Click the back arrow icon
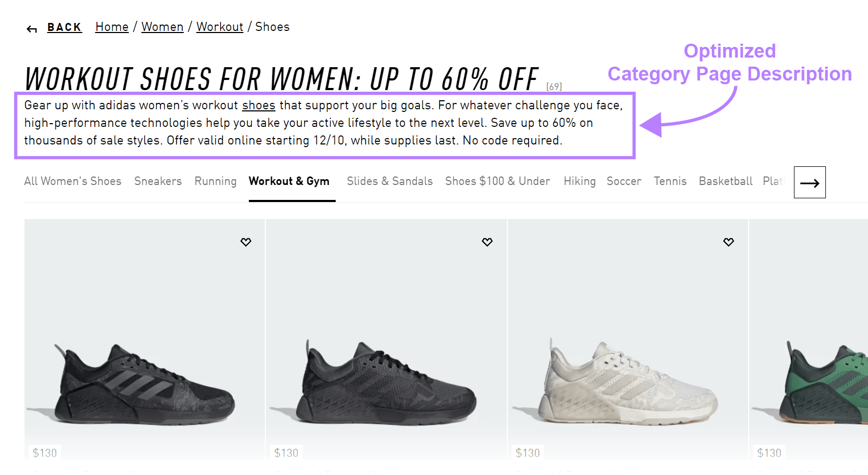The height and width of the screenshot is (475, 868). pyautogui.click(x=31, y=28)
